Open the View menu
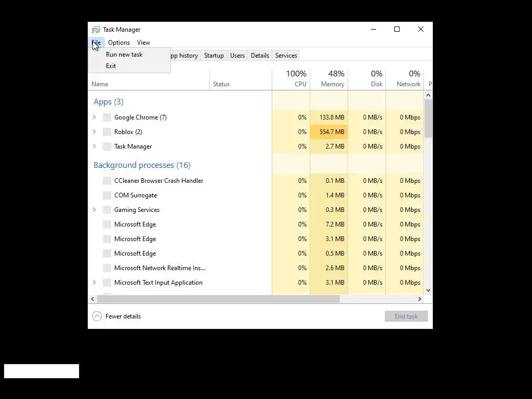This screenshot has width=532, height=399. tap(143, 43)
